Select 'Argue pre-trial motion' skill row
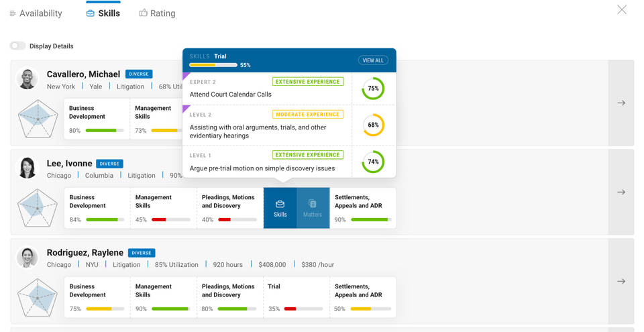 (289, 162)
